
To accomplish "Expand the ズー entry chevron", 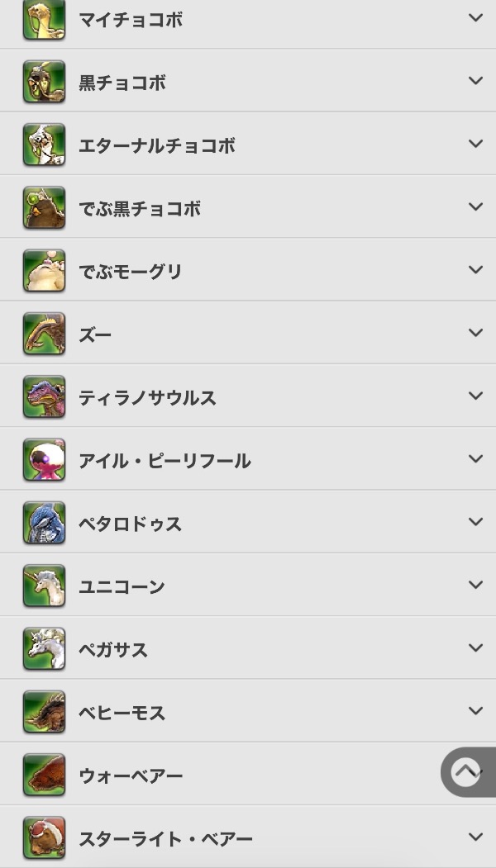I will [475, 333].
